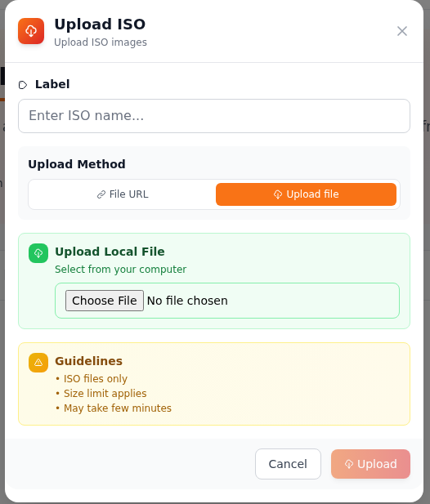Click the tag icon beside Label
Screen dimensions: 430x504
click(23, 85)
